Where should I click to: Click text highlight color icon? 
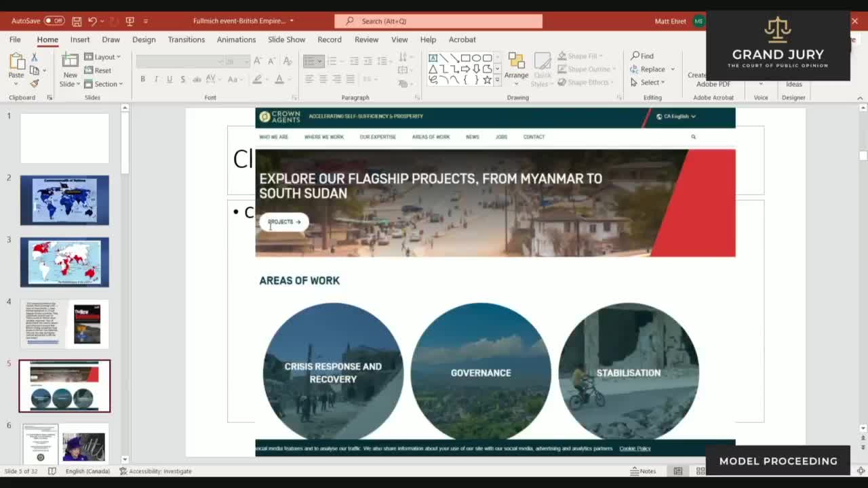tap(257, 79)
